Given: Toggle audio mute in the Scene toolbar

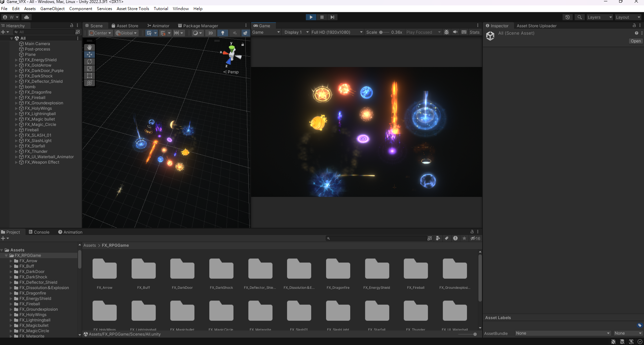Looking at the screenshot, I should pyautogui.click(x=235, y=33).
